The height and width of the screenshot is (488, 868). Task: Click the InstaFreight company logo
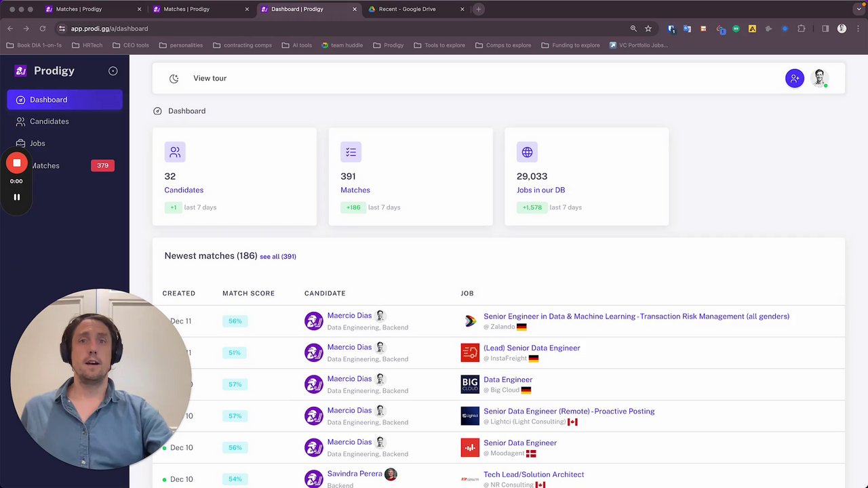tap(470, 352)
